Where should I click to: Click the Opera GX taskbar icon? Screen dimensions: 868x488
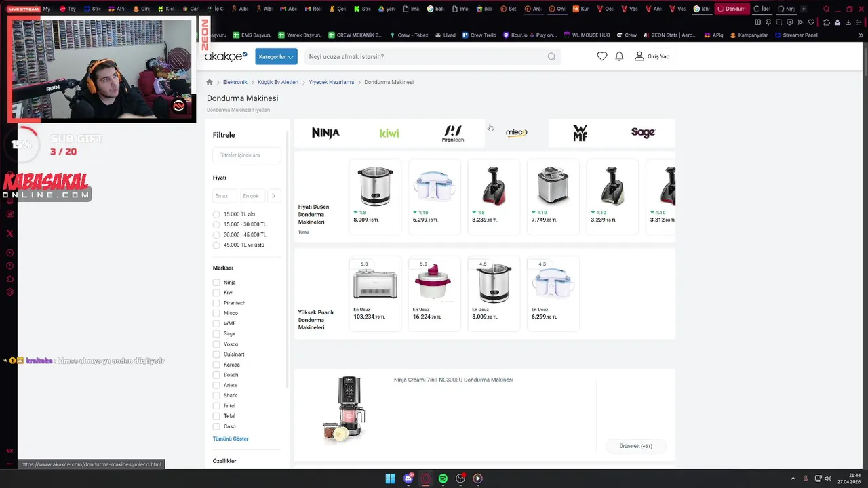tap(426, 479)
